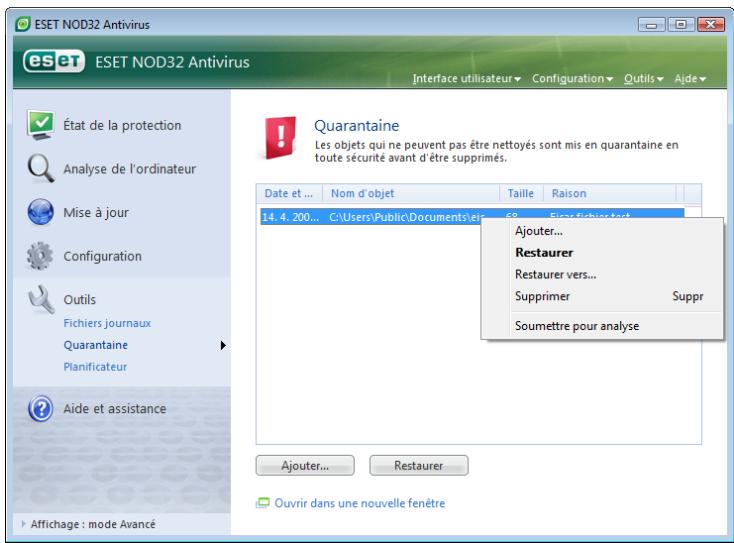Toggle the Affichage mode Avancé expander
734x543 pixels.
[x=23, y=524]
